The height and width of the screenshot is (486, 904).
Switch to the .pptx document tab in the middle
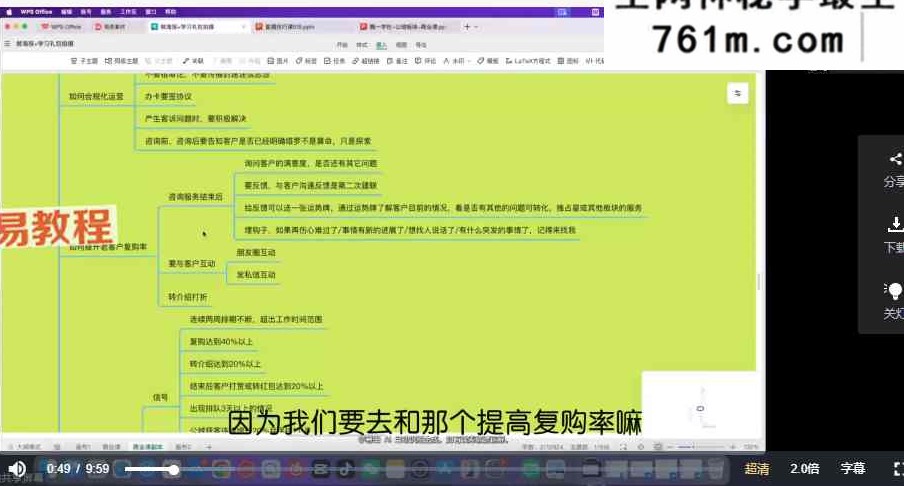point(285,27)
